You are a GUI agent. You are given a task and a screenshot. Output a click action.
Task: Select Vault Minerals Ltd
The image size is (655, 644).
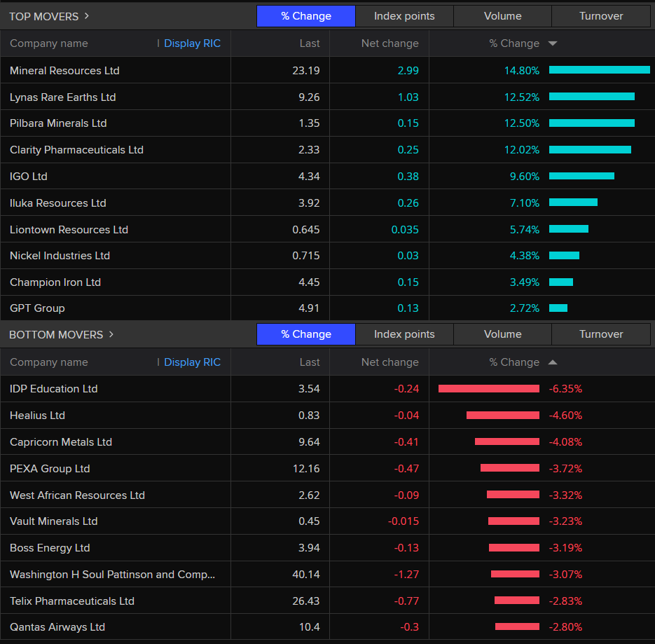(x=53, y=521)
